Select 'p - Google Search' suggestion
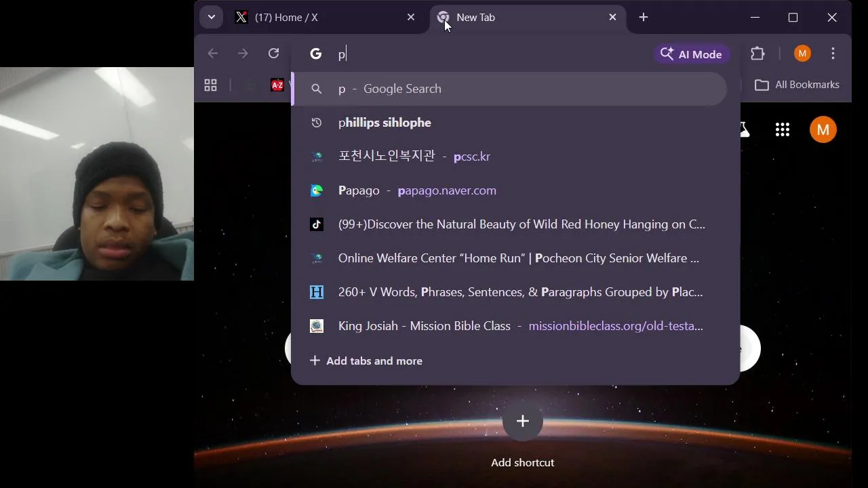Viewport: 868px width, 488px height. (x=510, y=89)
